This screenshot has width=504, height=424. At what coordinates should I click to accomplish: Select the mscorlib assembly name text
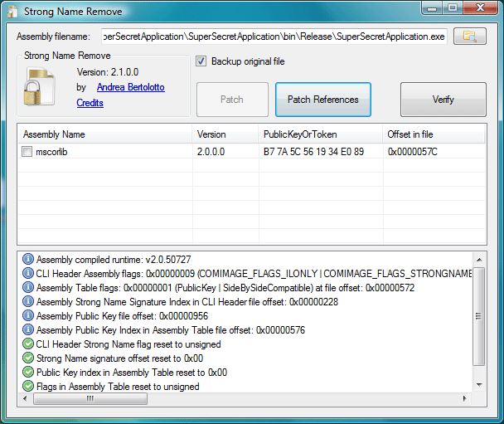pyautogui.click(x=51, y=152)
